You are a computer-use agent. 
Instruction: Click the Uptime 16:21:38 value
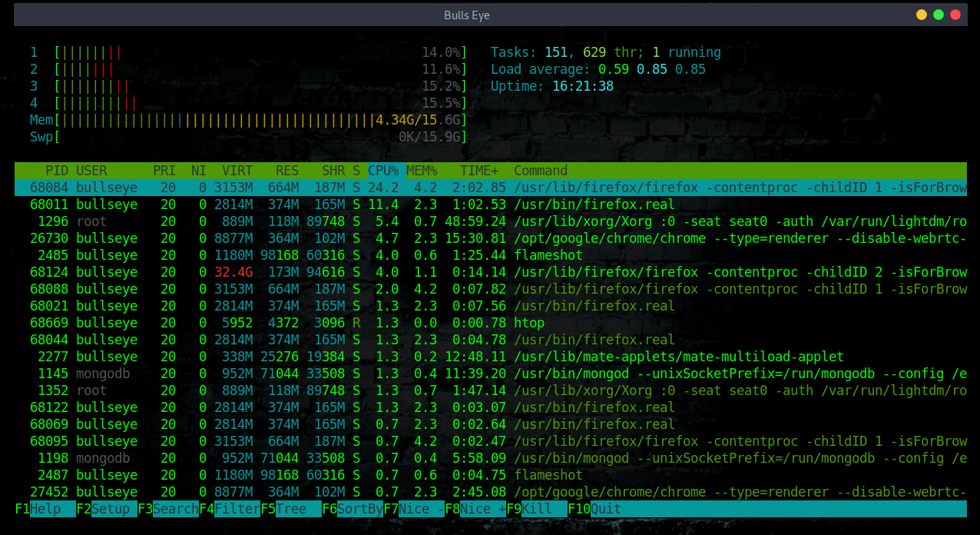click(x=583, y=86)
